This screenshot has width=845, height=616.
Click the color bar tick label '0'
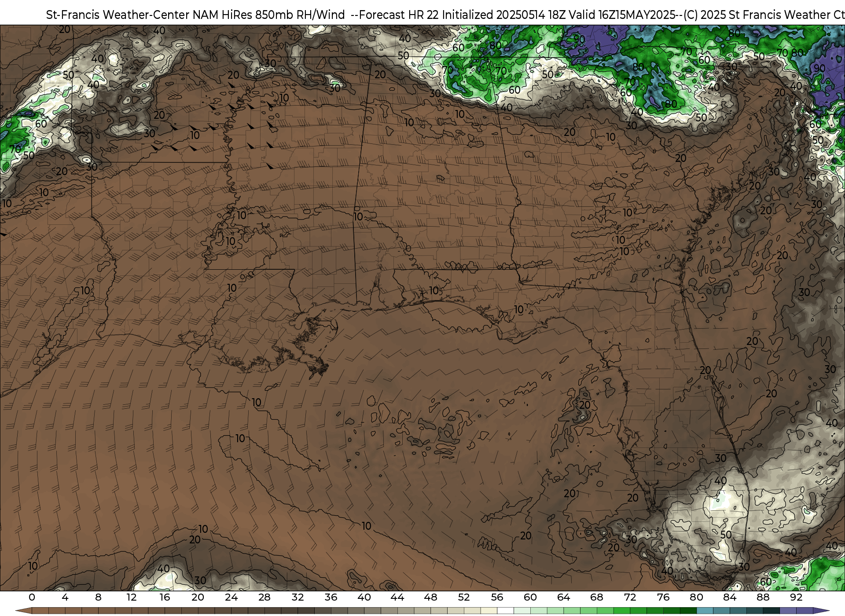coord(32,598)
